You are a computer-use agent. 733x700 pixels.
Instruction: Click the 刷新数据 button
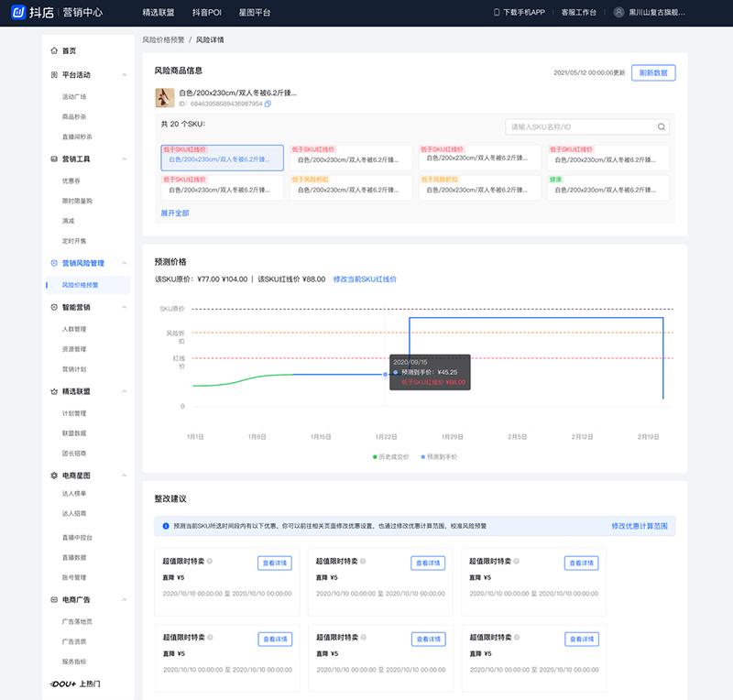pos(653,72)
